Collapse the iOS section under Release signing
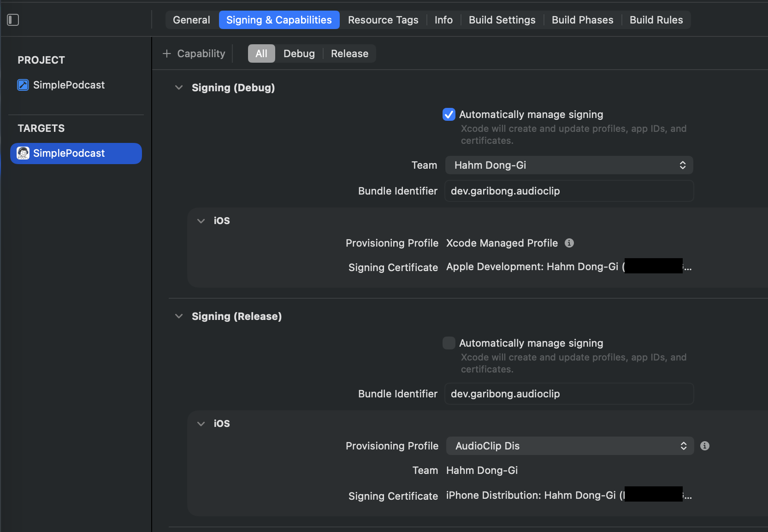The width and height of the screenshot is (768, 532). [x=201, y=424]
